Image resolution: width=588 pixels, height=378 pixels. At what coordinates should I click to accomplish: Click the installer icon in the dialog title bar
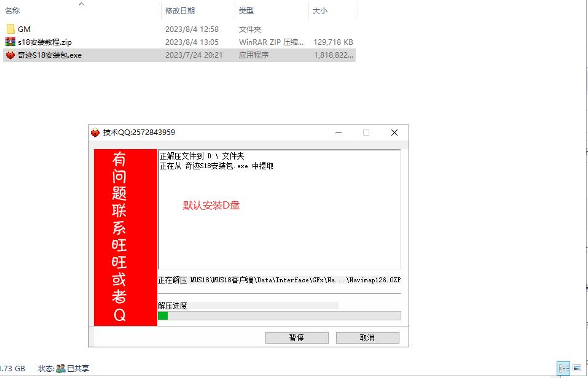[x=95, y=133]
